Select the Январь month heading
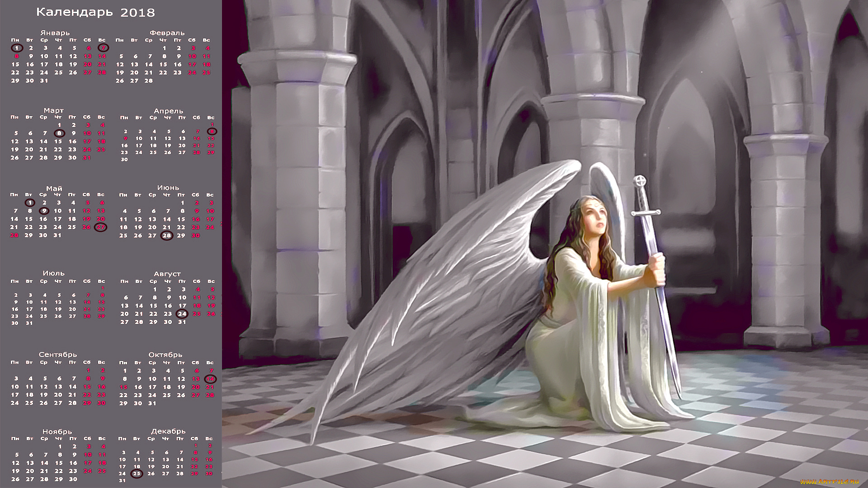This screenshot has width=868, height=488. [55, 33]
